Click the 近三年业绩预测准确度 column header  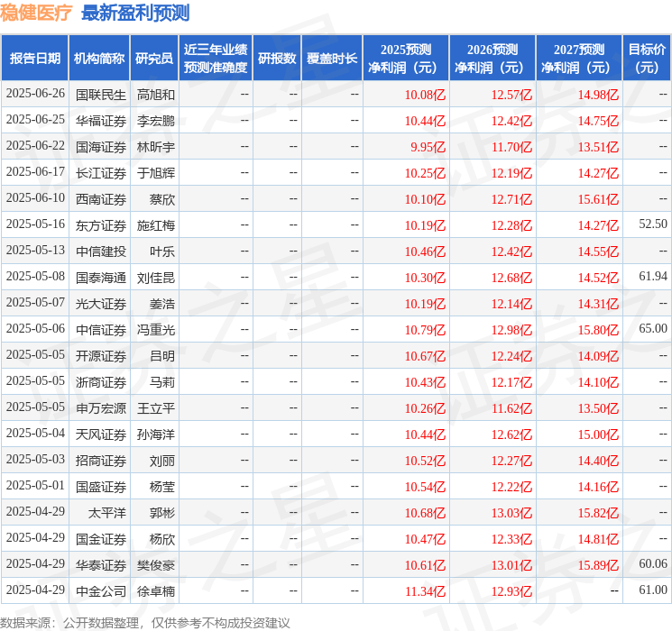tap(216, 59)
